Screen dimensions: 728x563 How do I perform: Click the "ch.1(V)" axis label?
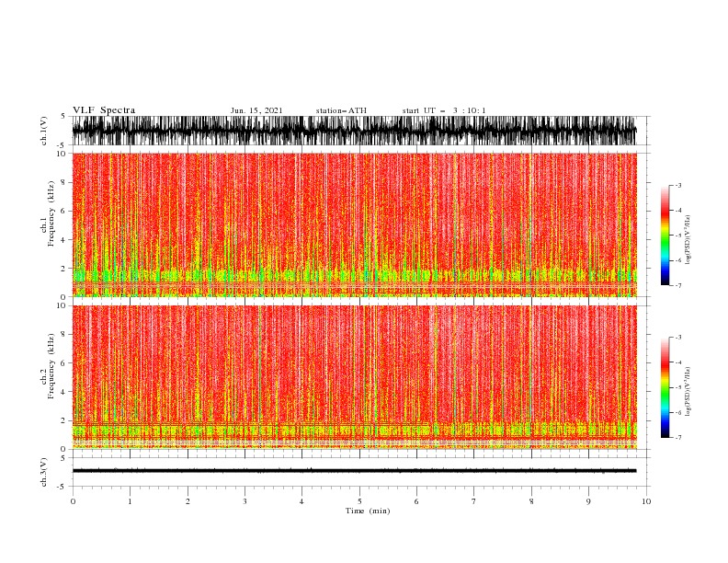click(44, 131)
